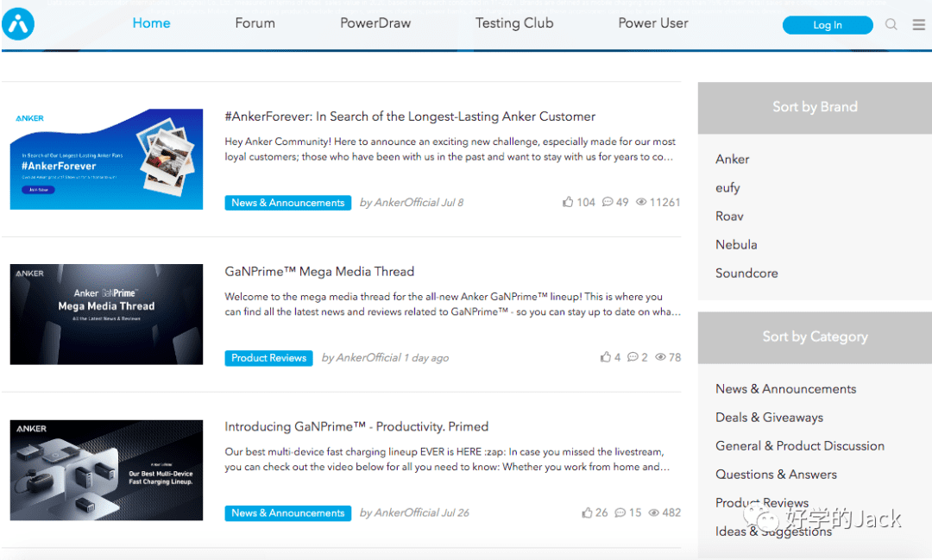Click the thumbs-up icon on the Introducing GaNPrime post
The height and width of the screenshot is (560, 932).
587,513
